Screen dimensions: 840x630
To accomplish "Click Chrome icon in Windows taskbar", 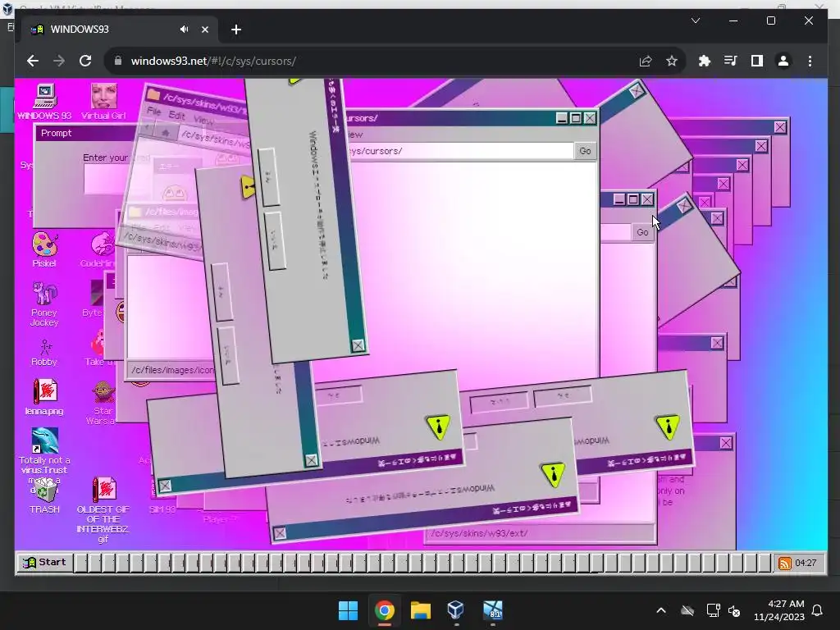I will 385,610.
